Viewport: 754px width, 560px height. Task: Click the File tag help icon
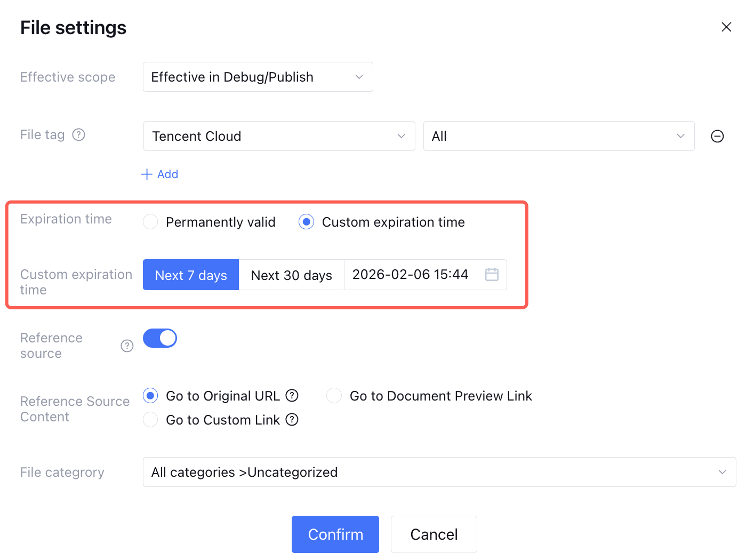pos(79,135)
